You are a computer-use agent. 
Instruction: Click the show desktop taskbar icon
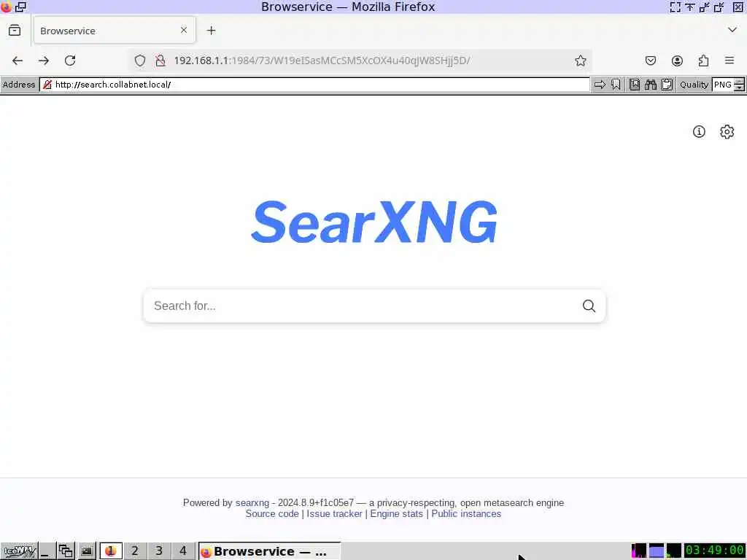[x=47, y=551]
